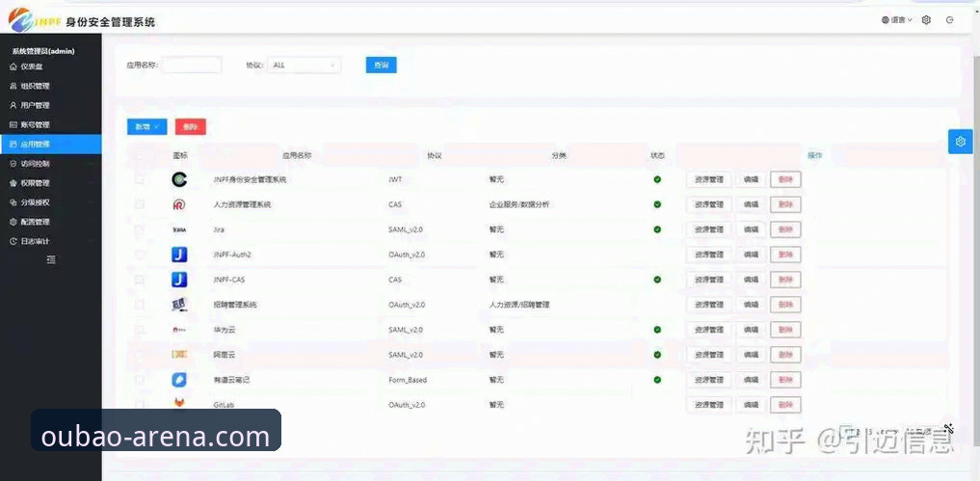980x481 pixels.
Task: Click the GitLab application name
Action: (x=224, y=405)
